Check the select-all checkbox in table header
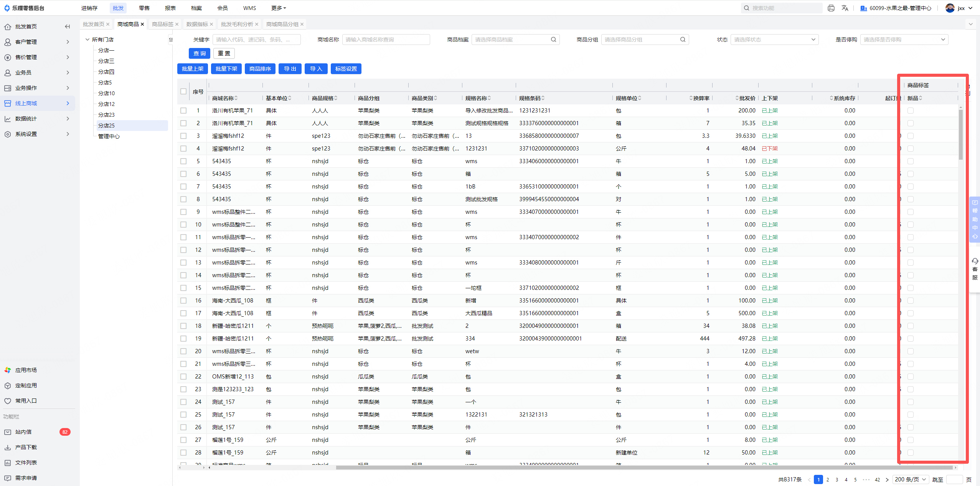980x486 pixels. [183, 91]
